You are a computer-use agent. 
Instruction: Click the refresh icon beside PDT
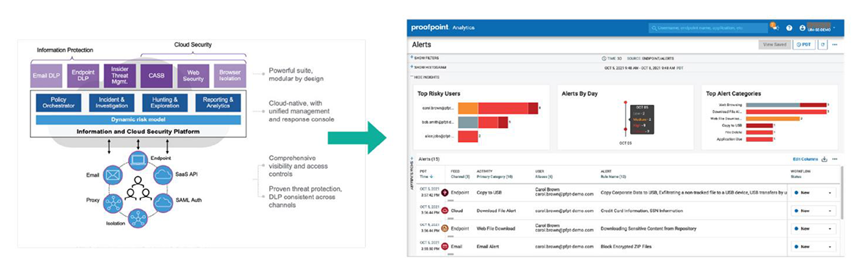click(822, 44)
